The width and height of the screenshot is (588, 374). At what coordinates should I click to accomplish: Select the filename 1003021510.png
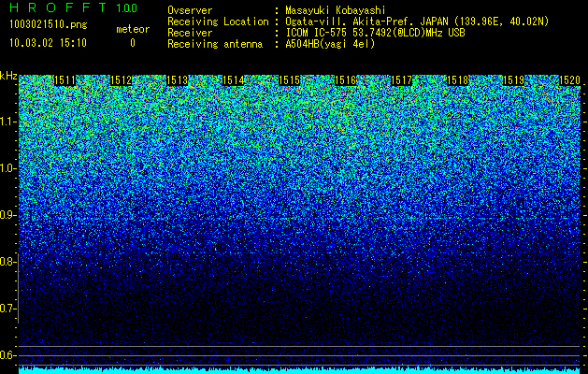[x=48, y=25]
